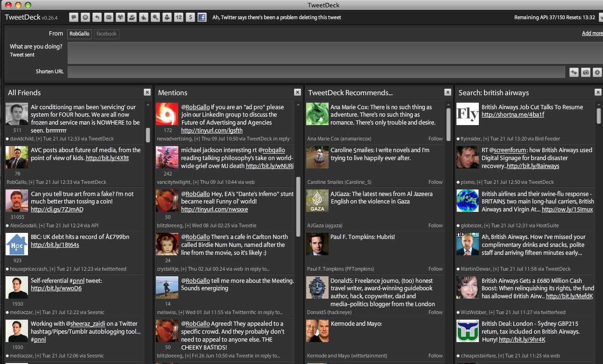Click the british airways search column scrollbar

[599, 116]
